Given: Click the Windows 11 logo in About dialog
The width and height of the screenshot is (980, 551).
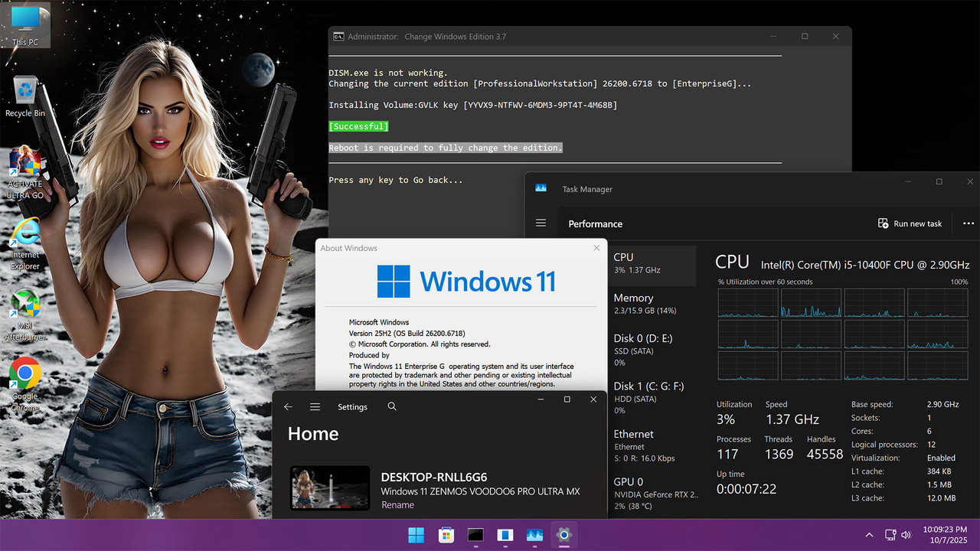Looking at the screenshot, I should [465, 282].
